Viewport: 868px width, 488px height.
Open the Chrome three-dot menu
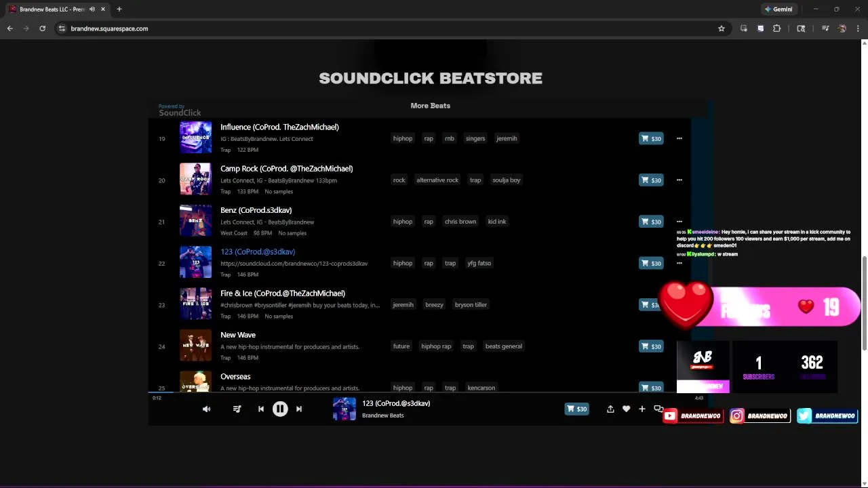pos(859,28)
